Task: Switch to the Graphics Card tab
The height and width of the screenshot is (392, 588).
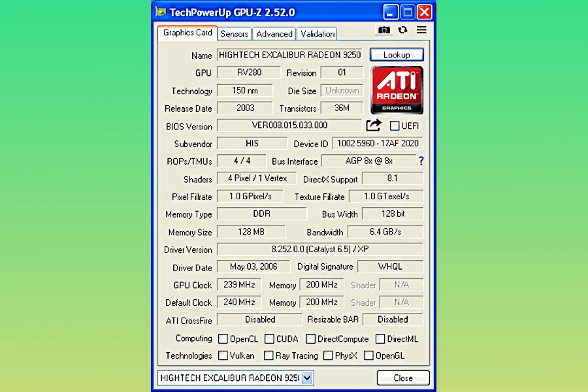Action: point(188,33)
